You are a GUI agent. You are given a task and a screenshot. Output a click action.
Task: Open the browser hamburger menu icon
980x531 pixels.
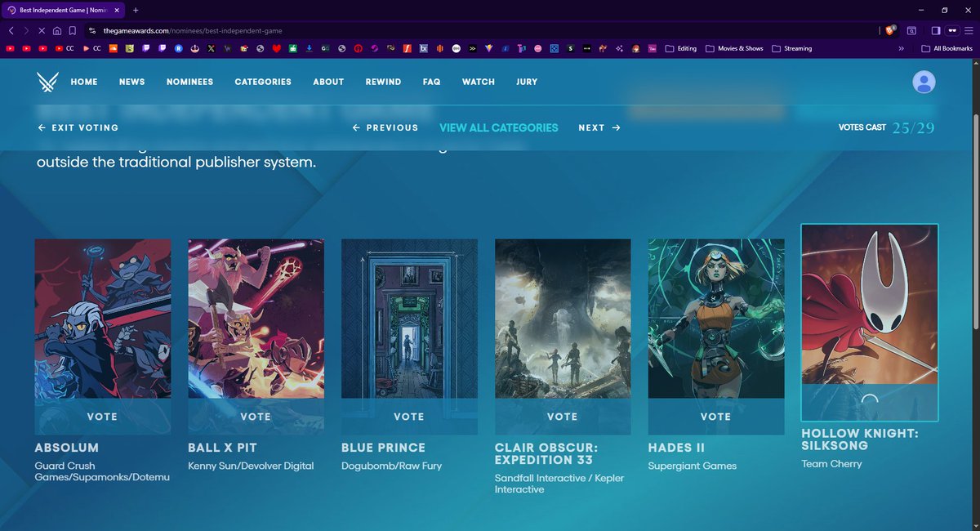(x=969, y=31)
